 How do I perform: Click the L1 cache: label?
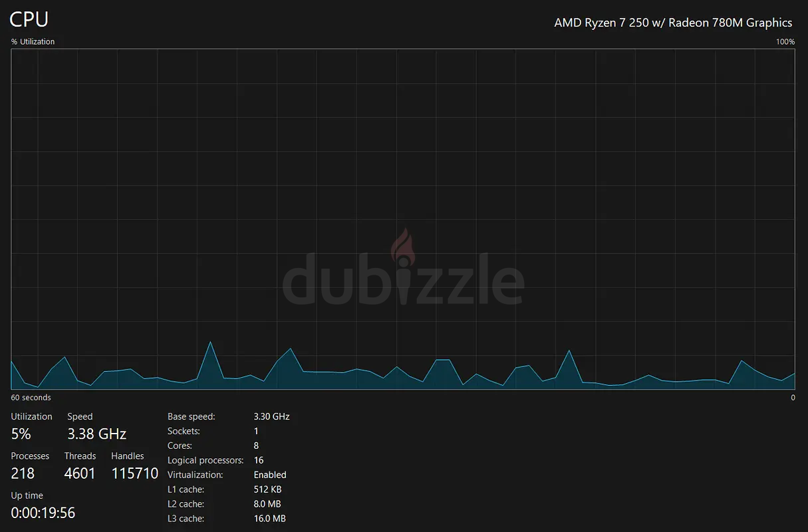coord(186,489)
